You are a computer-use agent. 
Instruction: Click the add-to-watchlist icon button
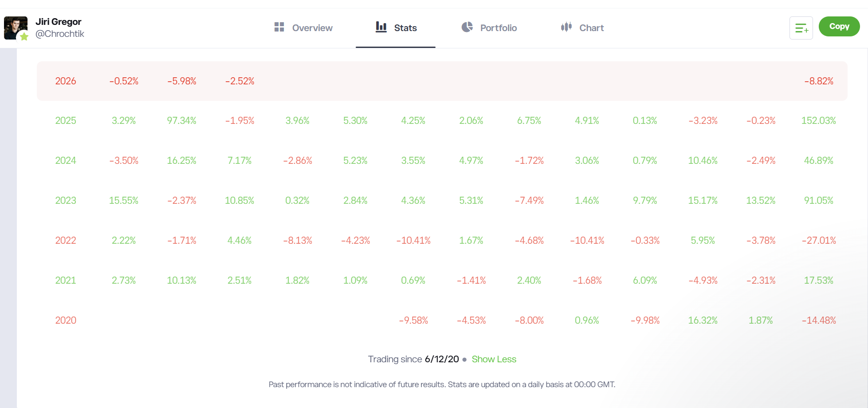click(x=801, y=28)
